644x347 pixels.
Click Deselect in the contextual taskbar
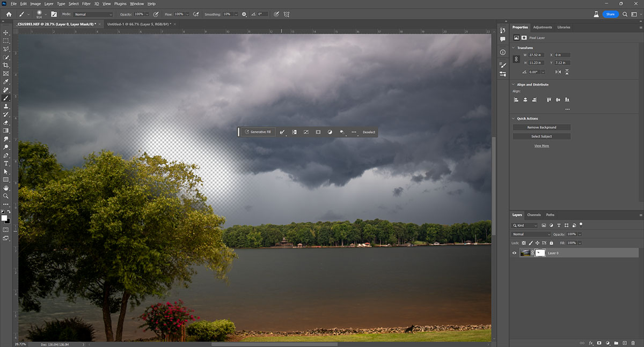point(369,132)
